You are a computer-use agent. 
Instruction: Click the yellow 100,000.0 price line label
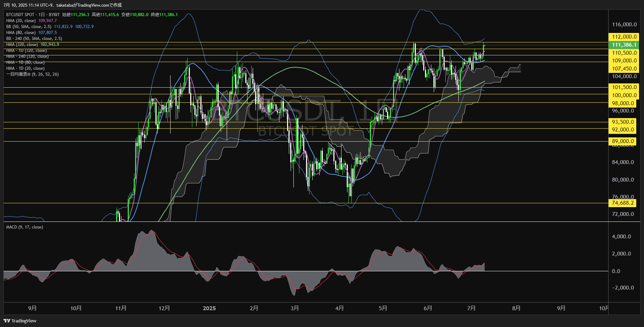pos(624,95)
